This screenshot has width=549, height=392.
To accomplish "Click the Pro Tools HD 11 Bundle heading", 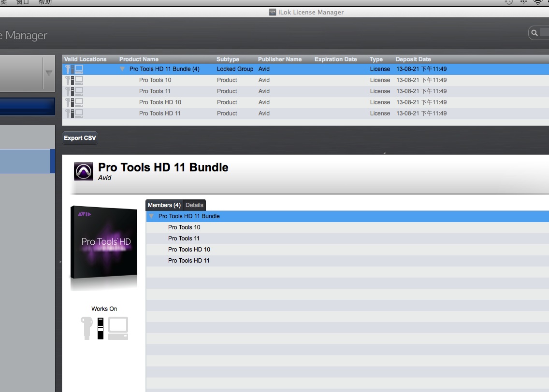I will pos(163,168).
